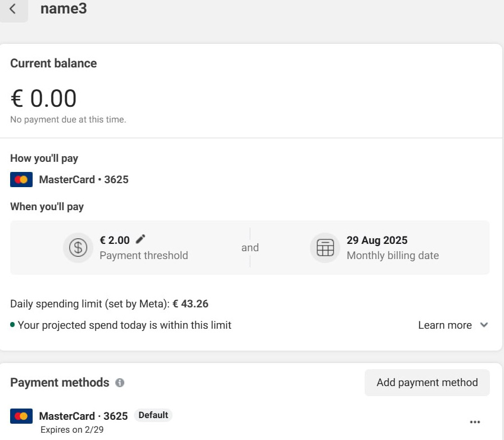Click MasterCard logo in Payment methods list
The image size is (504, 440).
point(21,416)
